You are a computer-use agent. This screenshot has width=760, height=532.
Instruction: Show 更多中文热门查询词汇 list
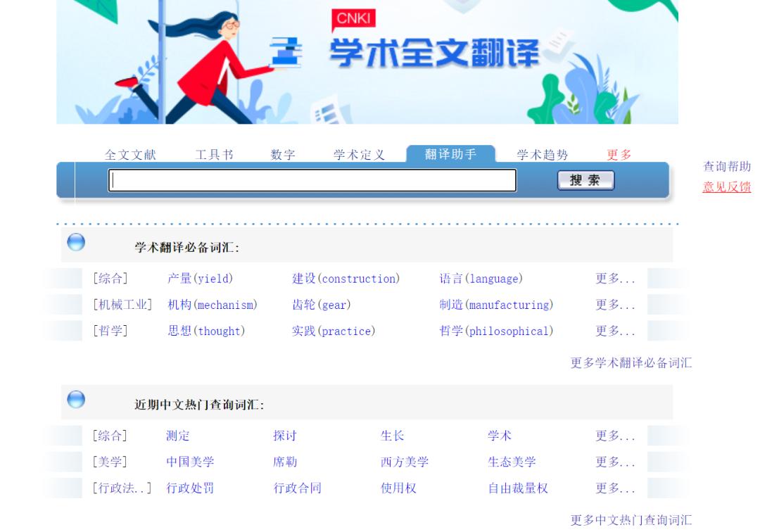(631, 520)
